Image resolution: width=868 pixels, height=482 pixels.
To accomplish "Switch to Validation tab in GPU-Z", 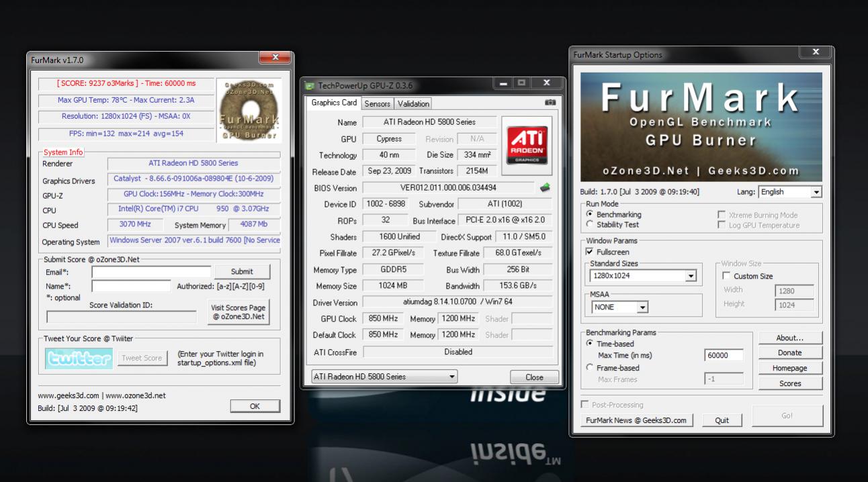I will pos(413,103).
